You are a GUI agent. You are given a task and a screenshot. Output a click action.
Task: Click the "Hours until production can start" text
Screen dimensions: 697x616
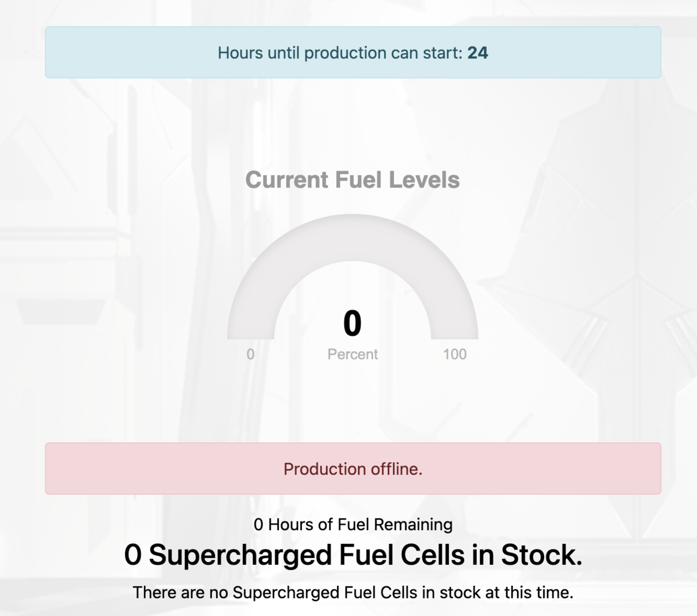[x=340, y=53]
